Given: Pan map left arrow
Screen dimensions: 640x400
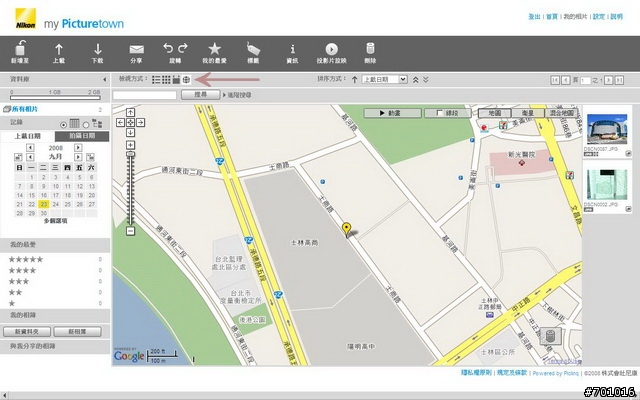Looking at the screenshot, I should (x=120, y=122).
